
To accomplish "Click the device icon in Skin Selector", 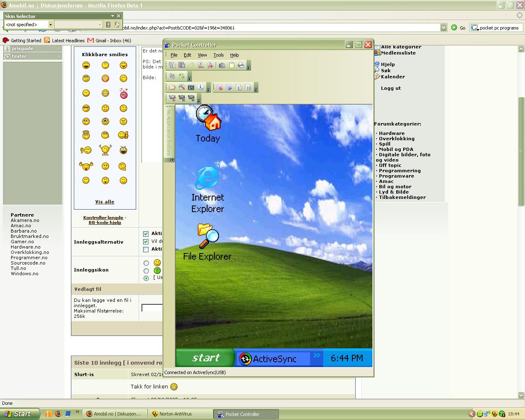I will [x=108, y=25].
